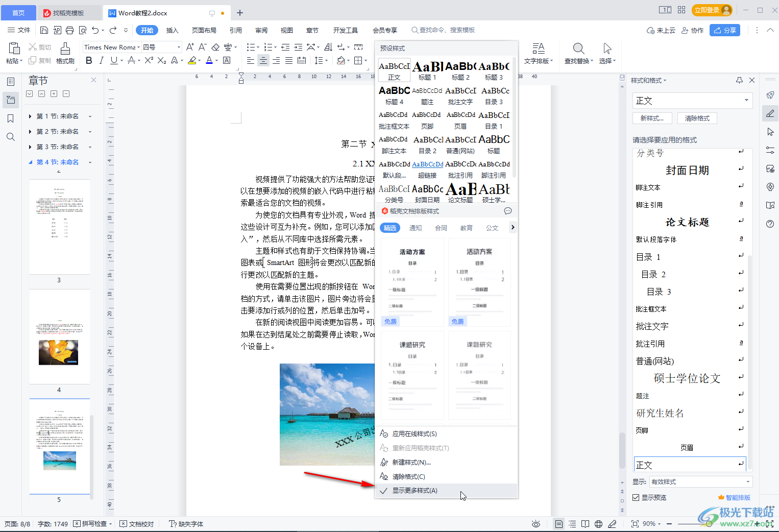Click the login button
The image size is (779, 532).
tap(713, 10)
